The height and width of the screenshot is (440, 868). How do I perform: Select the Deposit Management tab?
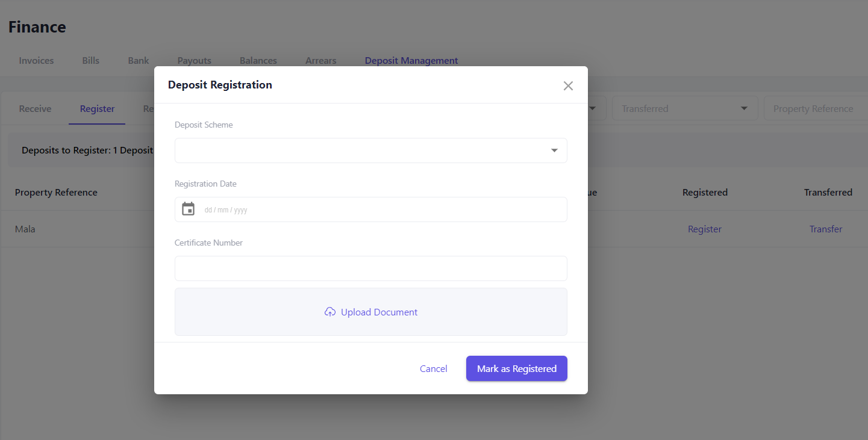411,60
